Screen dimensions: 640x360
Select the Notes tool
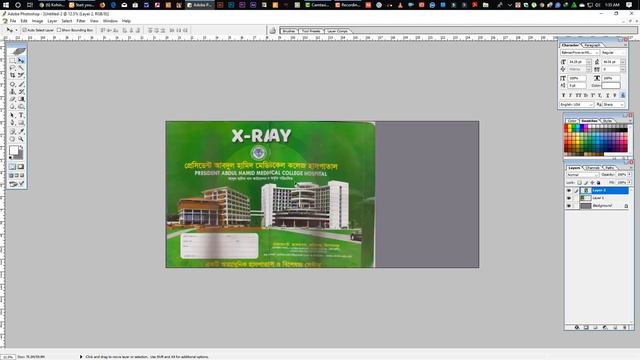coord(13,131)
